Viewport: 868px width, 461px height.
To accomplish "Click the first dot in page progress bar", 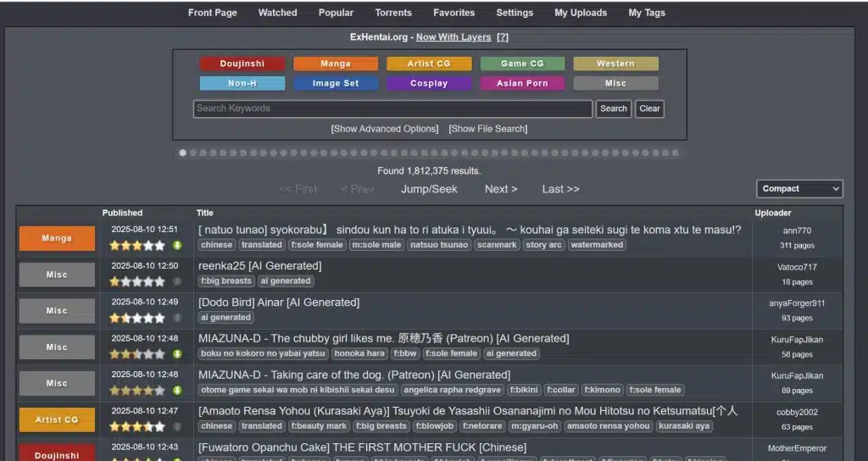I will coord(182,153).
